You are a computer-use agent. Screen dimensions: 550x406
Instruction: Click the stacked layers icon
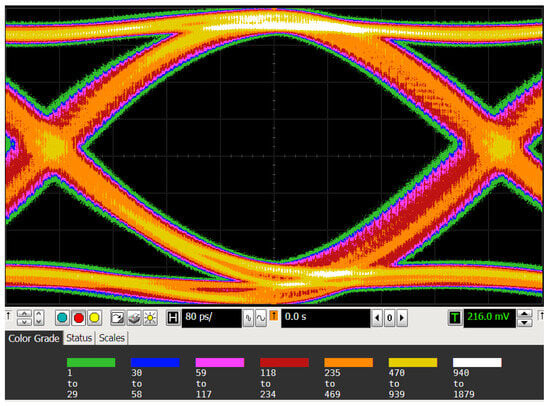coord(134,318)
